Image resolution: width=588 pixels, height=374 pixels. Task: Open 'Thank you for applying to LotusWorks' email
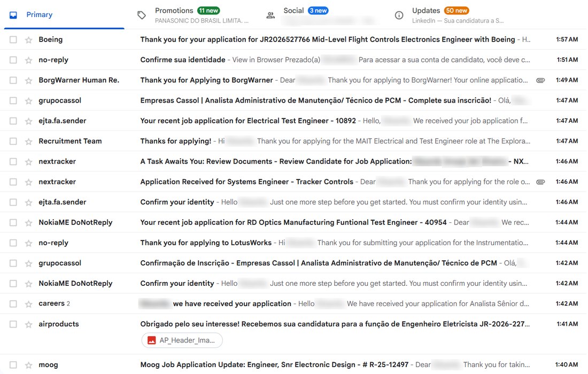pos(206,243)
